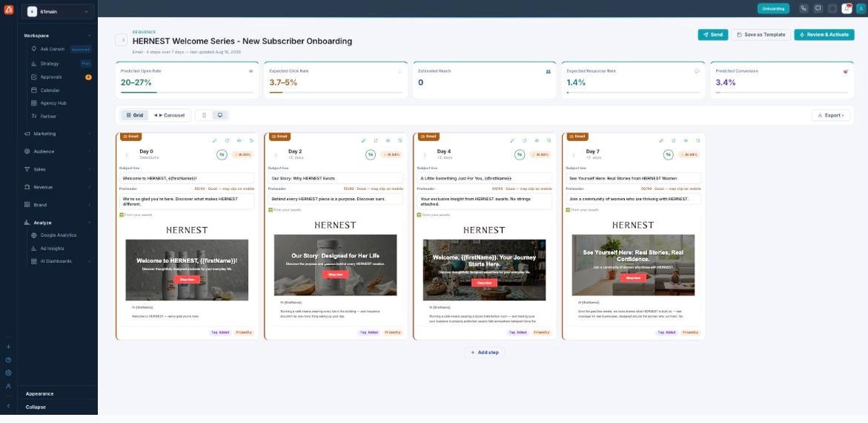The width and height of the screenshot is (868, 423).
Task: Switch to desktop preview mode
Action: tap(220, 115)
